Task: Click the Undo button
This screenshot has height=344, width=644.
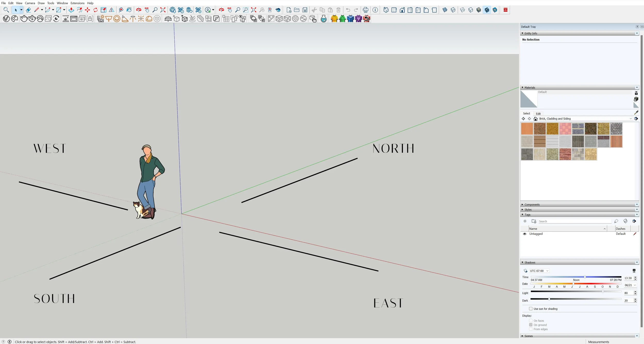Action: coord(348,10)
